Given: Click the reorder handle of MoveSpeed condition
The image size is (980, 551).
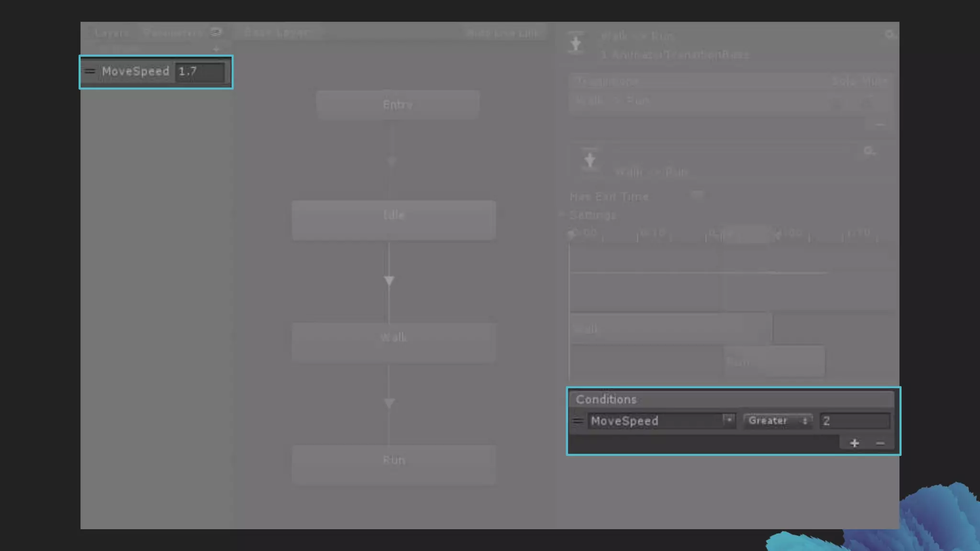Looking at the screenshot, I should [578, 421].
